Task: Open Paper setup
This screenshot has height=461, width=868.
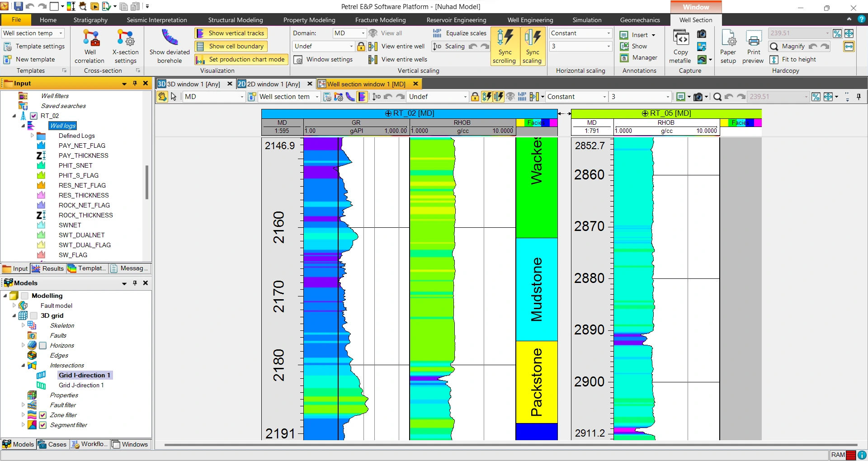Action: coord(728,47)
